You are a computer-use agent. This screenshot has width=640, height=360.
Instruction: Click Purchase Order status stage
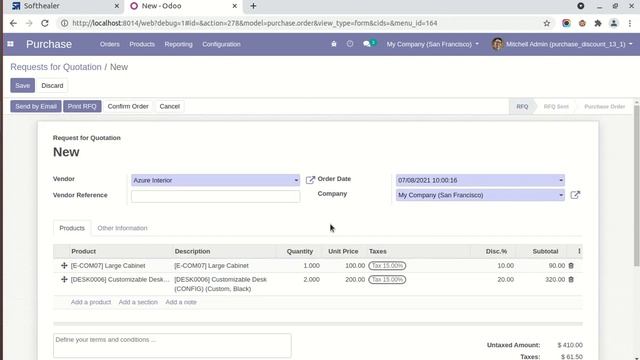point(604,107)
